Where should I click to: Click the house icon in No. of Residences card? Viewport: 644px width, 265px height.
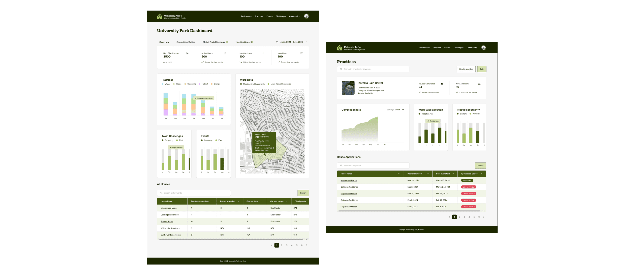coord(187,53)
